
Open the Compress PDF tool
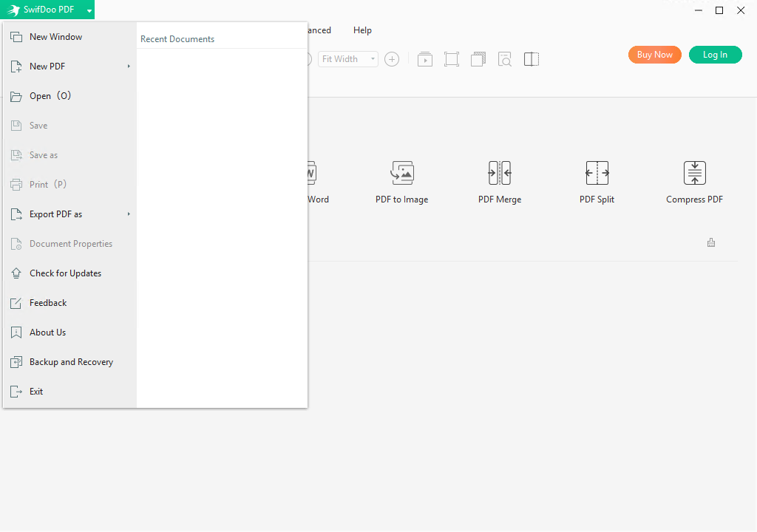(694, 183)
